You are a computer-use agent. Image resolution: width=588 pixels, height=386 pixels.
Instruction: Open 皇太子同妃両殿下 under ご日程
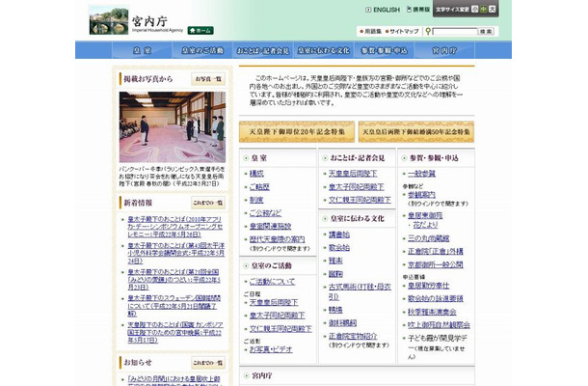click(x=277, y=316)
